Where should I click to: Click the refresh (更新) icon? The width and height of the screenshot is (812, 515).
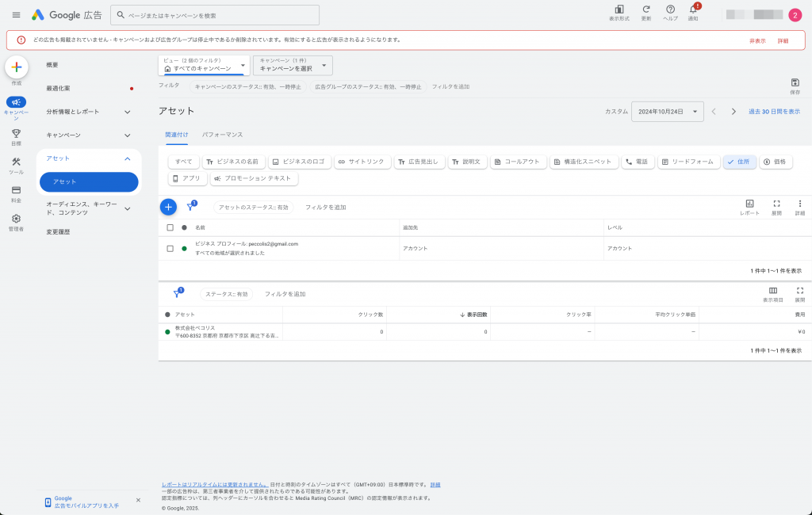click(645, 10)
